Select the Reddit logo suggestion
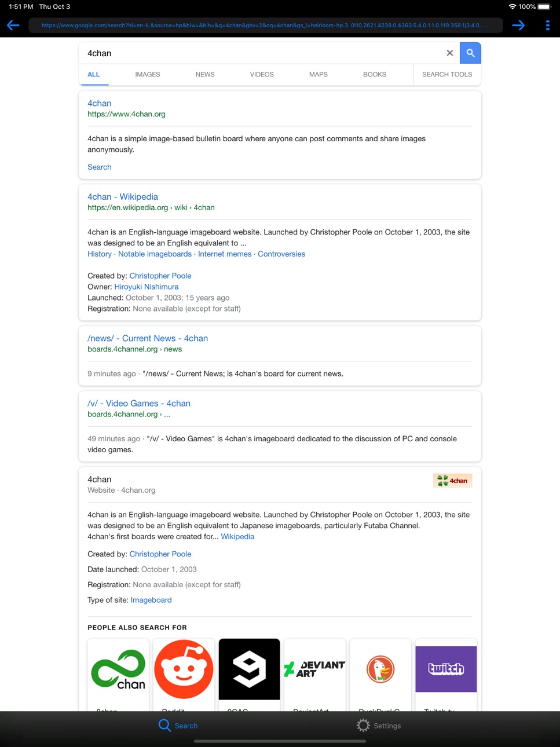The width and height of the screenshot is (560, 747). pos(184,669)
